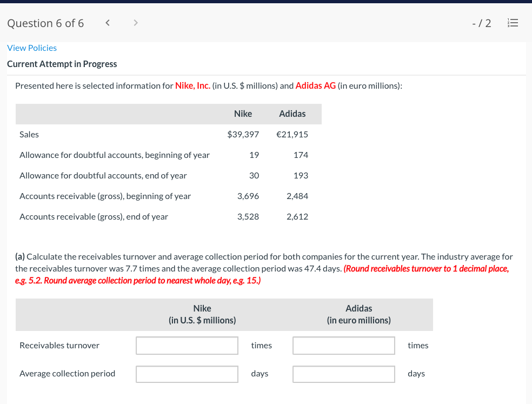Select the Question 6 of 6 heading
Viewport: 532px width, 404px height.
[x=45, y=23]
